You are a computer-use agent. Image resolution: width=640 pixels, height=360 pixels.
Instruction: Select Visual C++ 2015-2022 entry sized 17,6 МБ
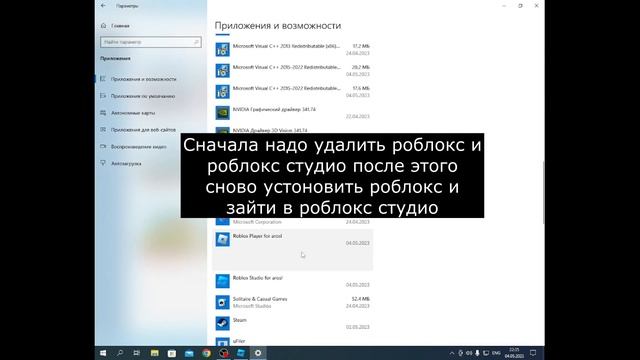293,91
